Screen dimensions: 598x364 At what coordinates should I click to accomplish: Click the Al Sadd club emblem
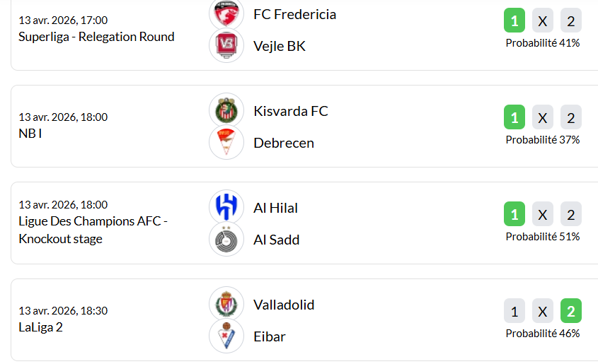tap(226, 240)
